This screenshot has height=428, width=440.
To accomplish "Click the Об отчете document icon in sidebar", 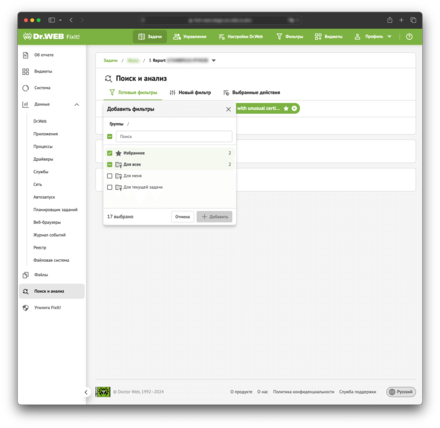I will point(26,55).
